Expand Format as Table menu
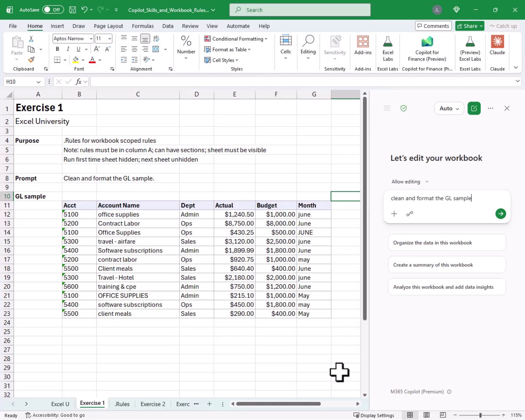 click(x=227, y=49)
